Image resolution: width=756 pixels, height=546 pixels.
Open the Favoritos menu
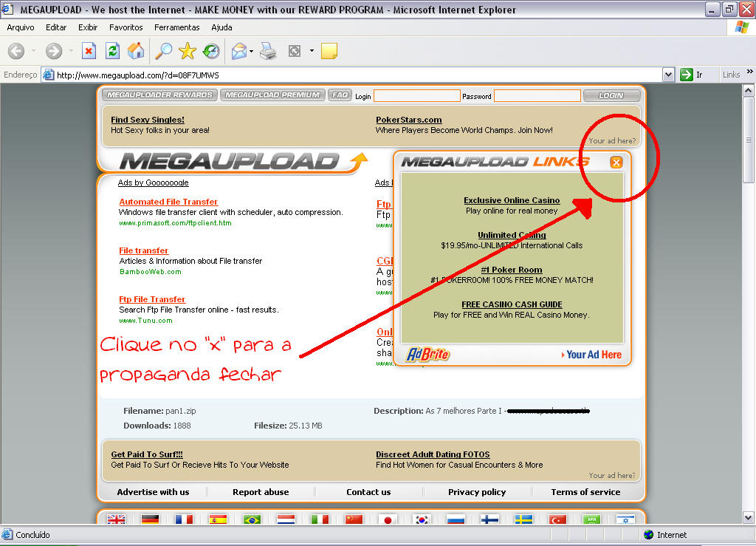[126, 27]
